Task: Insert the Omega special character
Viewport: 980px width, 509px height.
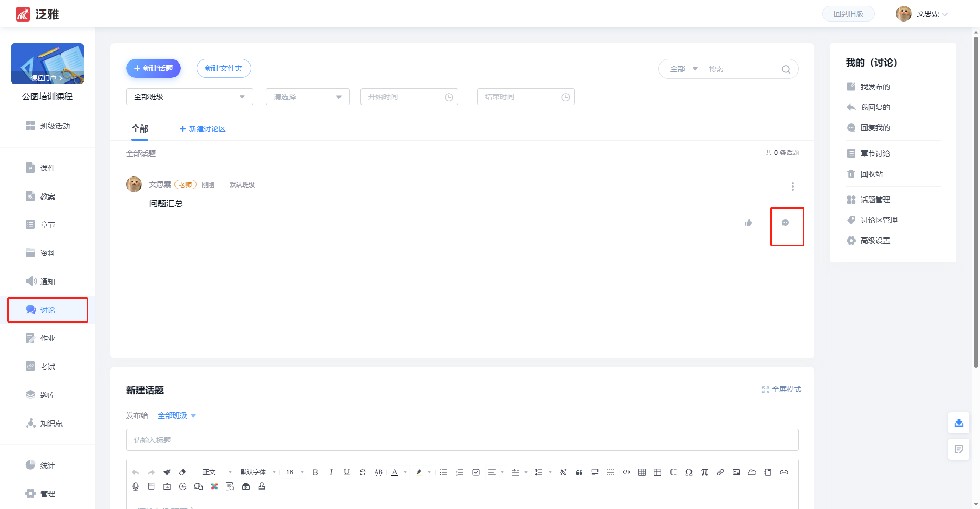Action: (689, 472)
